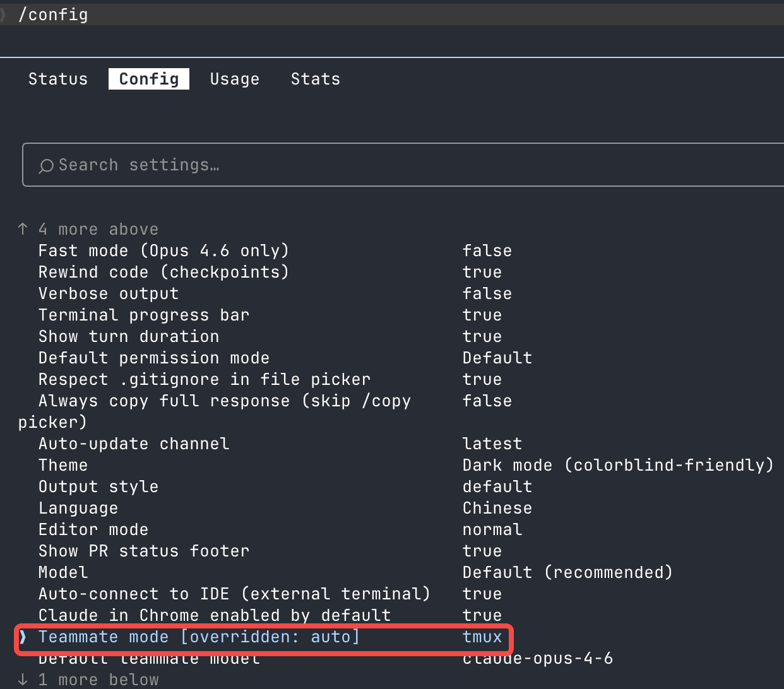Switch to the Status tab
The width and height of the screenshot is (784, 689).
click(x=58, y=79)
